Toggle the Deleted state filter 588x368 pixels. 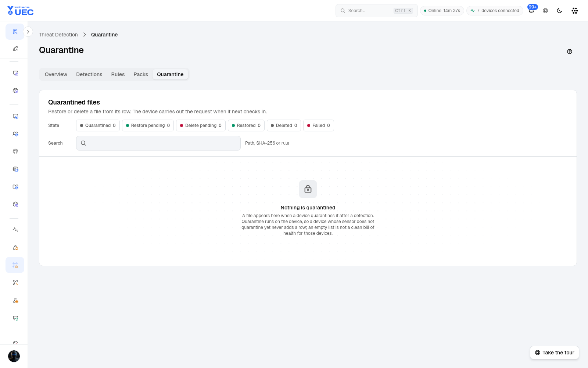click(284, 125)
